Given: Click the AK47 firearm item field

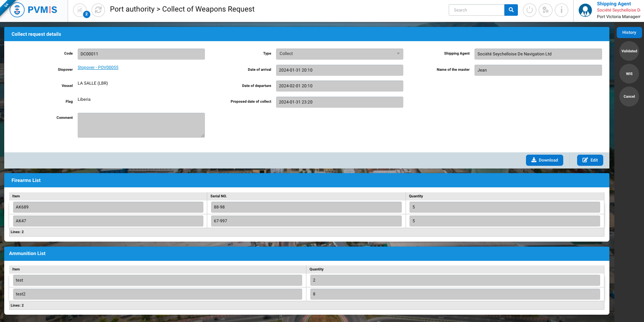Looking at the screenshot, I should tap(108, 221).
